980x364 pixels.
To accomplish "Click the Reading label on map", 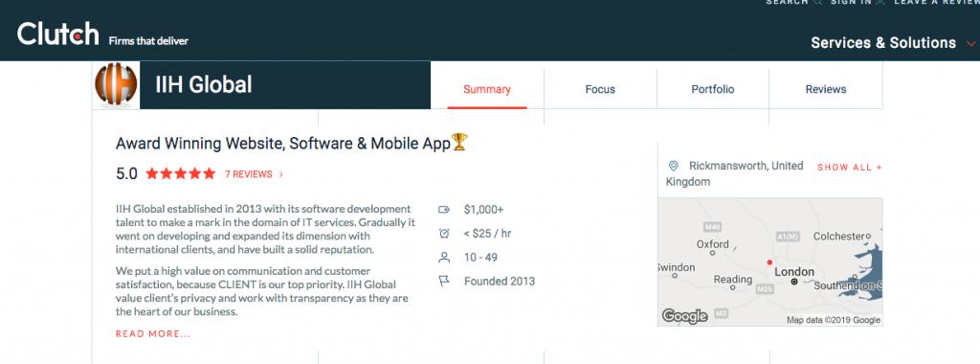I will (732, 279).
